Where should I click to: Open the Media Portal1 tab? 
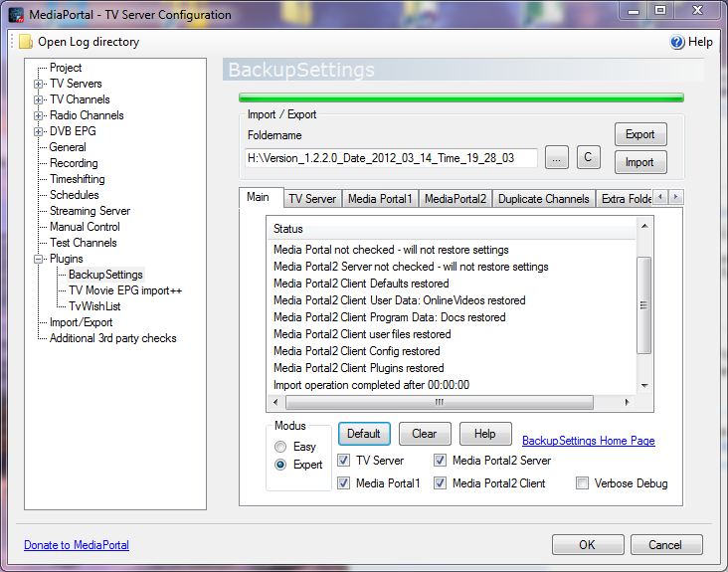coord(380,199)
